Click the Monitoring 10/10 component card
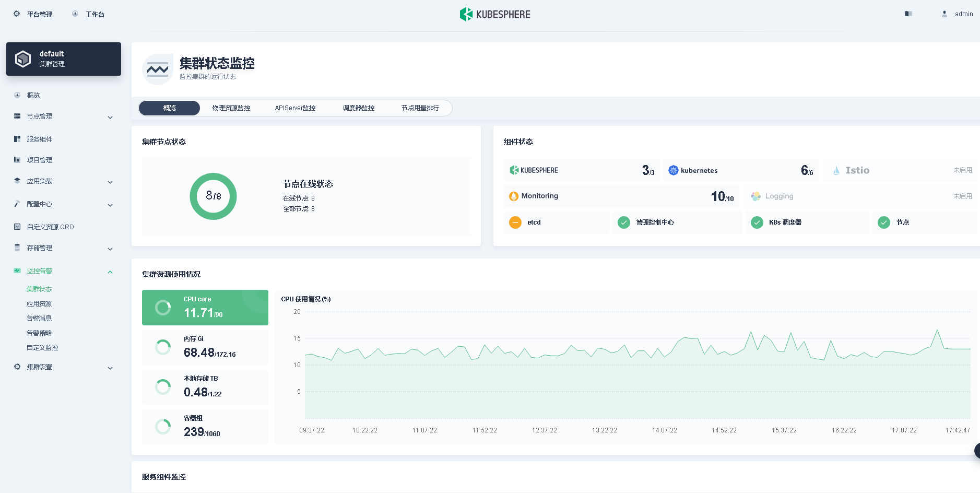This screenshot has height=493, width=980. (x=621, y=196)
